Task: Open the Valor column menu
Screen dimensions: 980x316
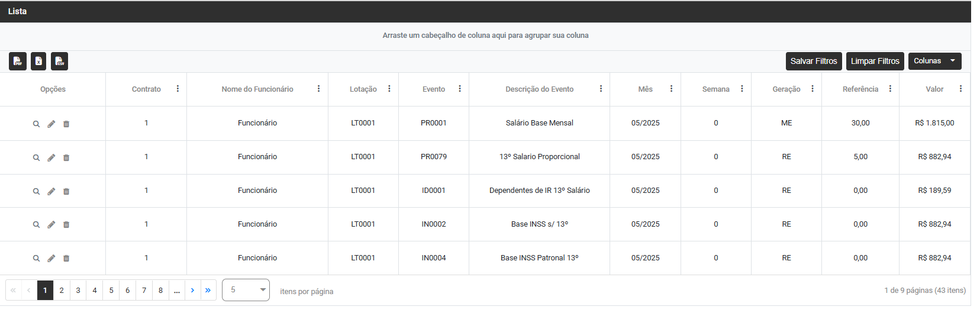Action: coord(960,89)
